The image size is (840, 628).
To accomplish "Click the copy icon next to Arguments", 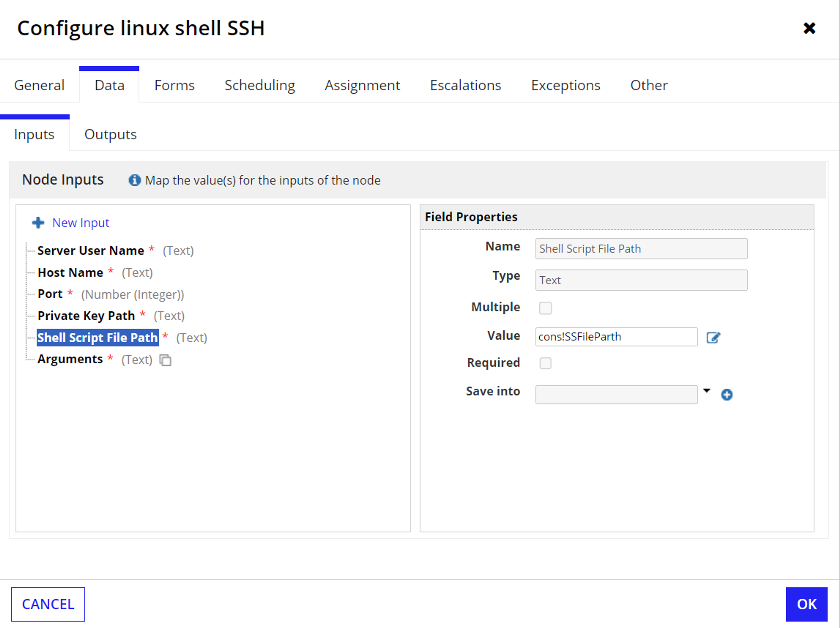I will [165, 360].
